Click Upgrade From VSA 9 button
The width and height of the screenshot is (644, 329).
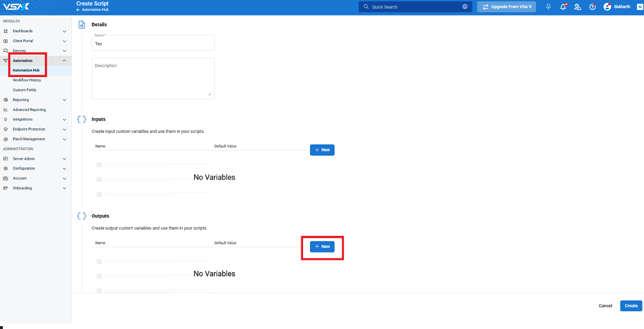click(x=507, y=7)
